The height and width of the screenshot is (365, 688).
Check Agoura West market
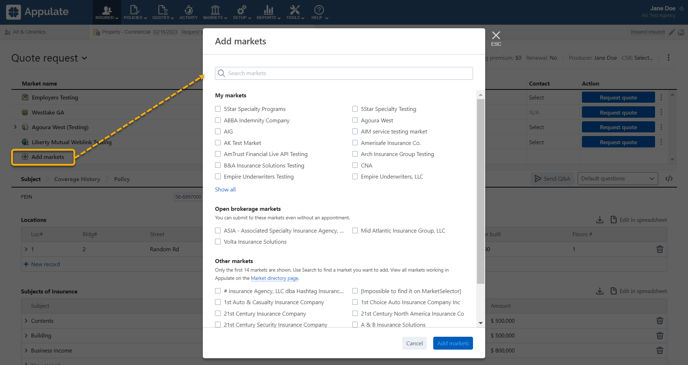(355, 120)
